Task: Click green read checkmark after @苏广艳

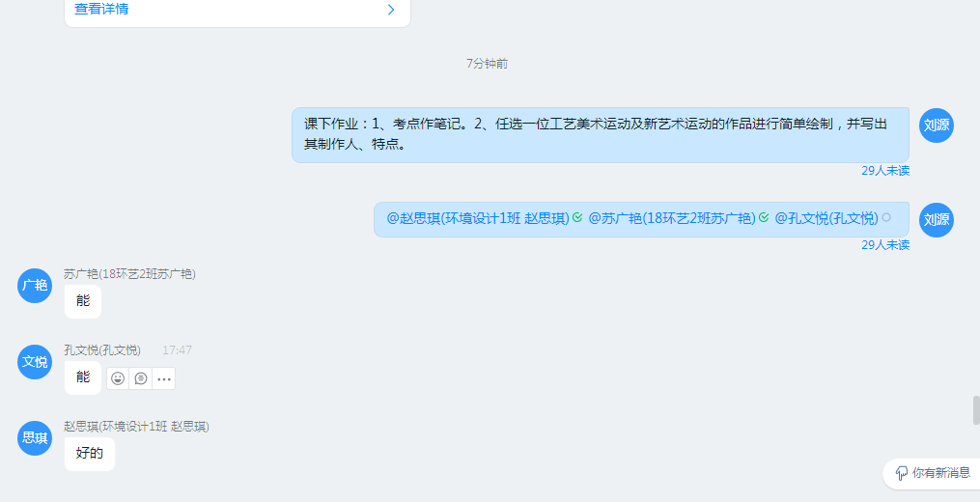Action: point(764,218)
